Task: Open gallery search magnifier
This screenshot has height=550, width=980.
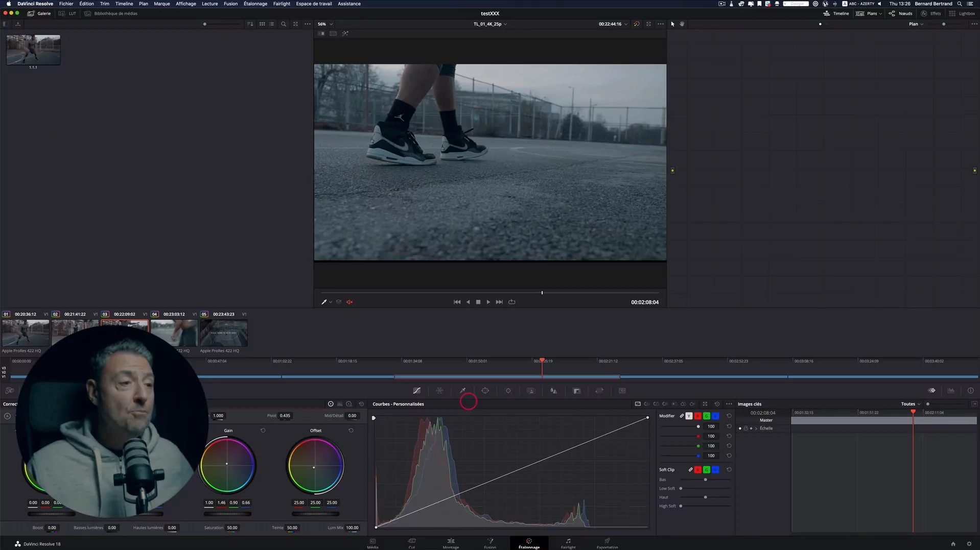Action: (284, 24)
